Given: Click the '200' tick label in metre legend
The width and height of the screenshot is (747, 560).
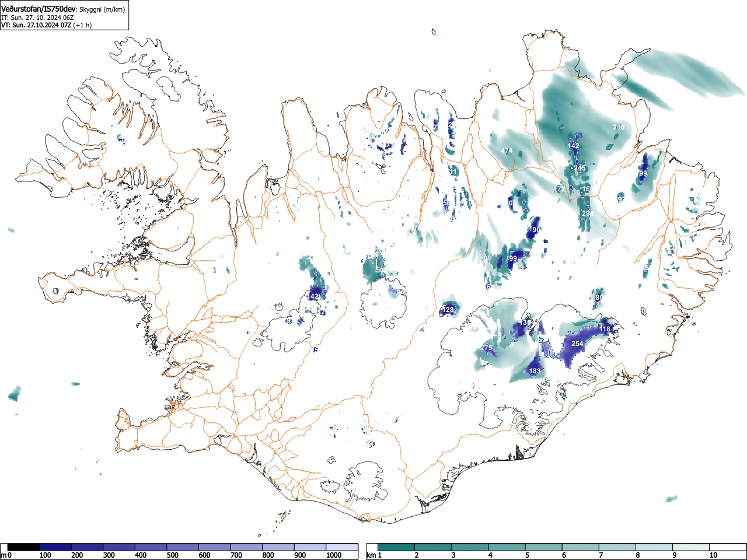Looking at the screenshot, I should tap(77, 555).
